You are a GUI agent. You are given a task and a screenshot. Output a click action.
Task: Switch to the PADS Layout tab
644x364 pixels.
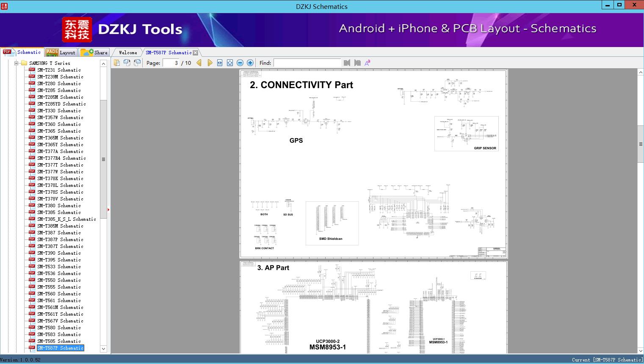pos(61,53)
